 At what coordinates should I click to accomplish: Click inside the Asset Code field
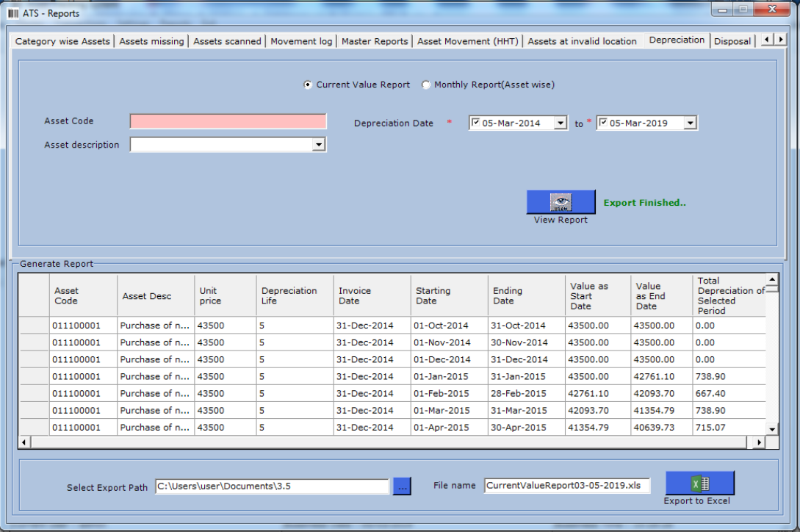(x=228, y=121)
